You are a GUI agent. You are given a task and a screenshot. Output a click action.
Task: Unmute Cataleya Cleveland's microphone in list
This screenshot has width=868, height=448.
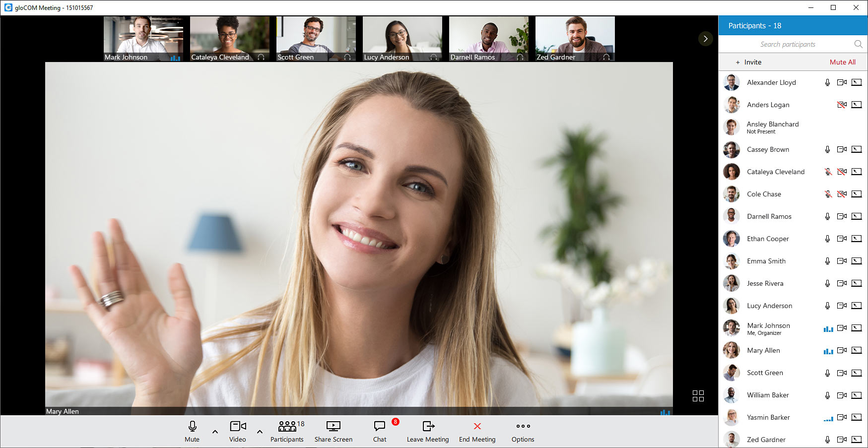coord(828,172)
